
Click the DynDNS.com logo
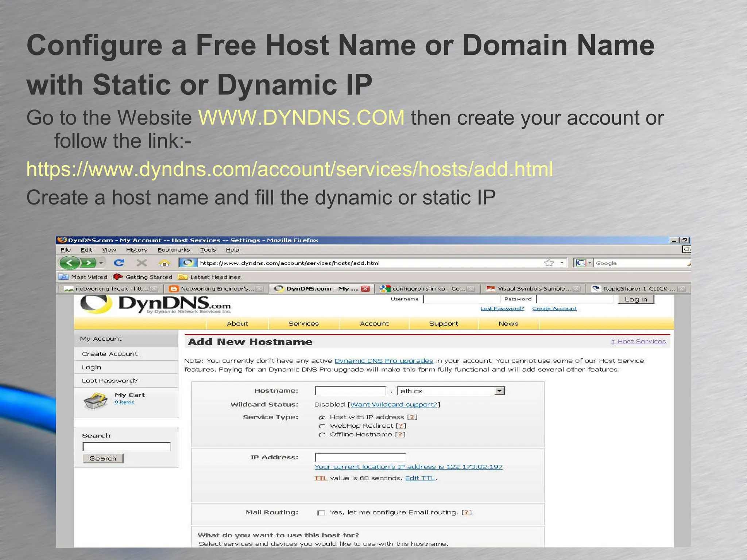[156, 304]
